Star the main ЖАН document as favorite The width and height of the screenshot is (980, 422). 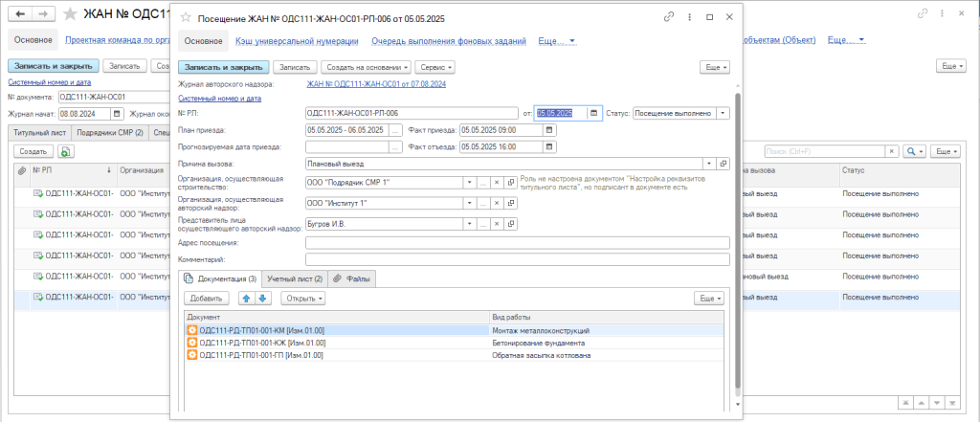tap(71, 13)
